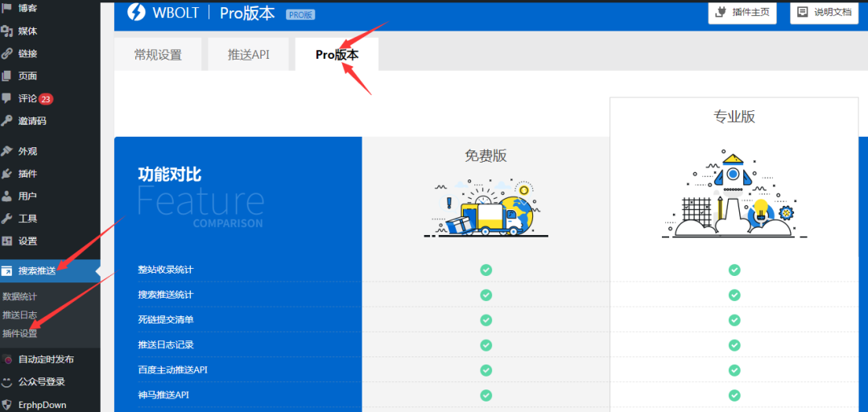Select the Pro版本 tab
This screenshot has width=868, height=412.
(x=337, y=55)
